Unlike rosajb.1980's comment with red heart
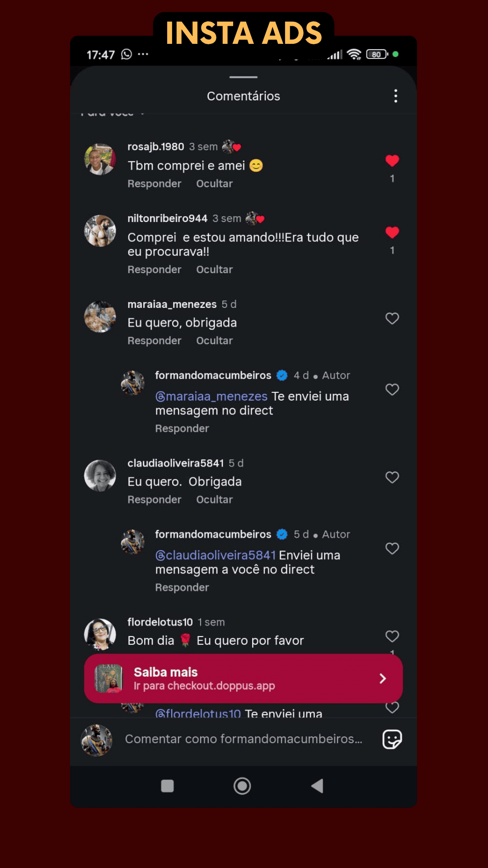This screenshot has height=868, width=488. (x=392, y=160)
